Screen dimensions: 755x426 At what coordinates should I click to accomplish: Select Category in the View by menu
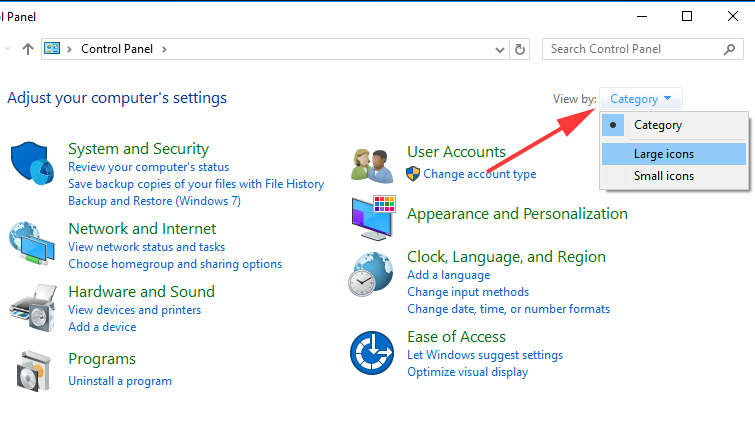(x=674, y=125)
